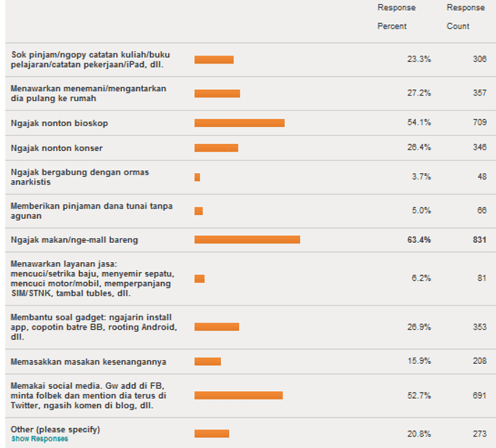Click the bar for Memakai social media

(238, 396)
